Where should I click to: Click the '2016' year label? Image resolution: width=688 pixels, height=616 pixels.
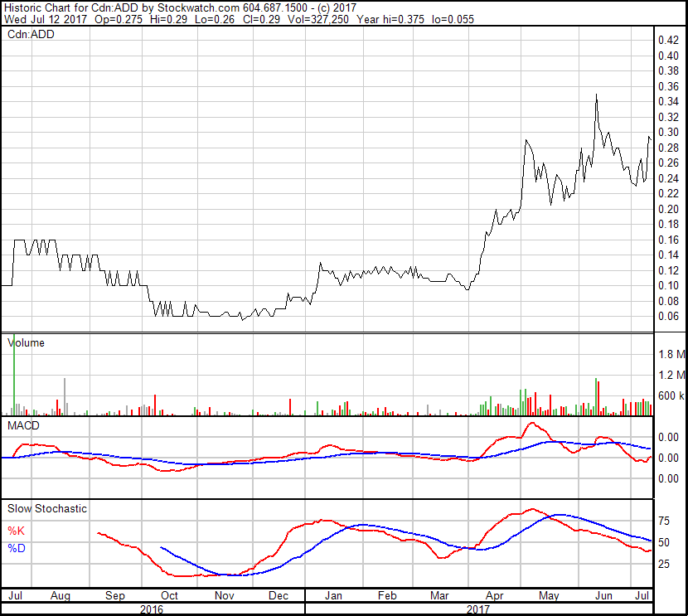(152, 609)
